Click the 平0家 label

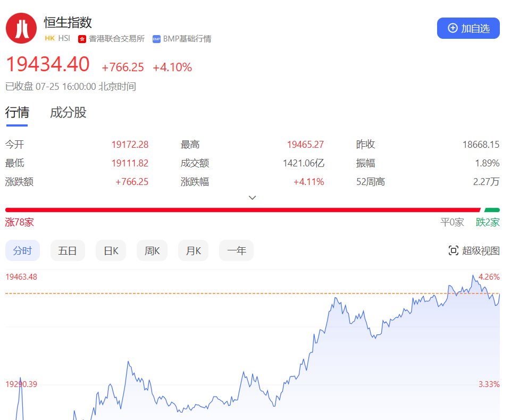click(452, 222)
